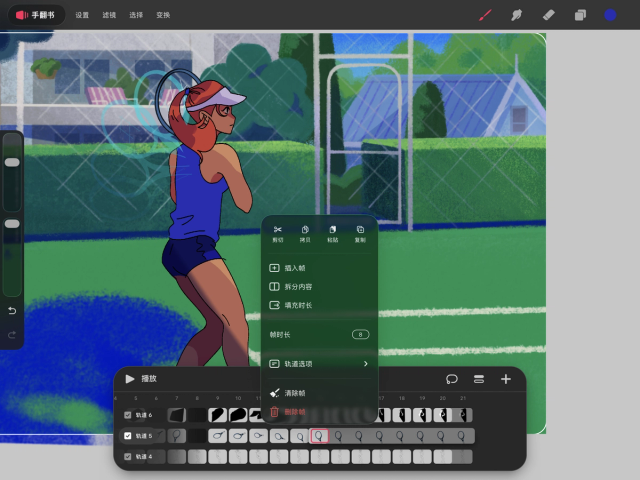Choose 插入帧 insert frame
This screenshot has height=480, width=640.
319,268
